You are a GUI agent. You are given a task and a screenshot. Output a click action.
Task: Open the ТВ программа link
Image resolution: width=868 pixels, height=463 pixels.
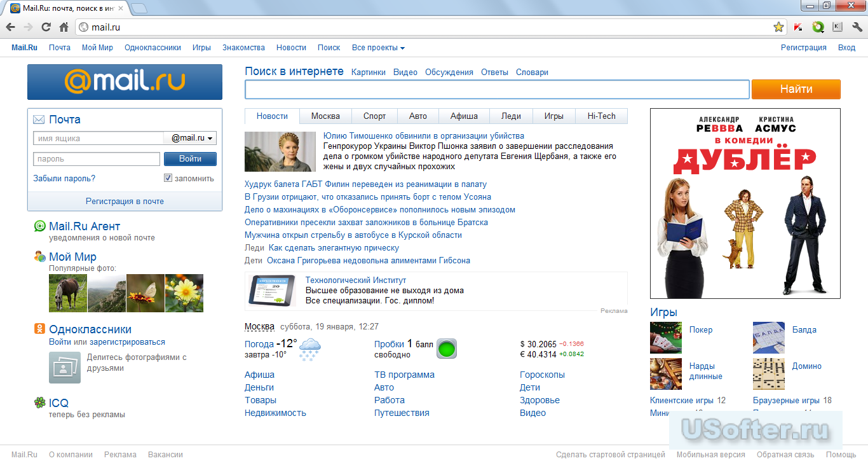(x=404, y=375)
